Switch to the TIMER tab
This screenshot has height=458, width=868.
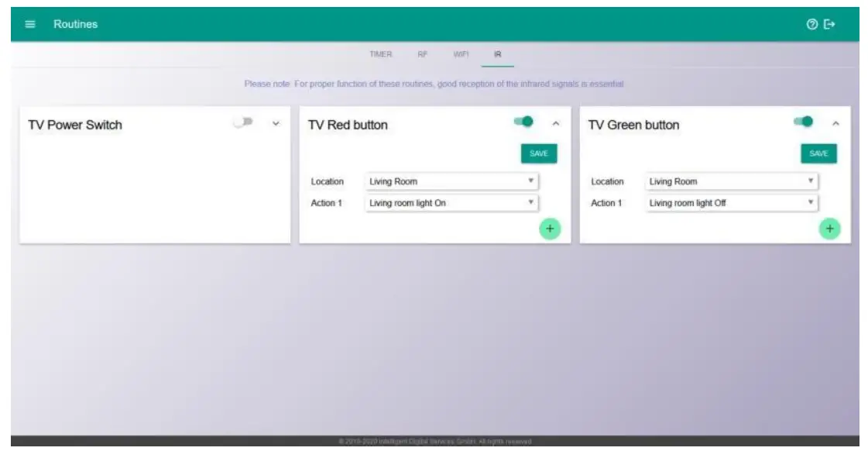tap(381, 54)
